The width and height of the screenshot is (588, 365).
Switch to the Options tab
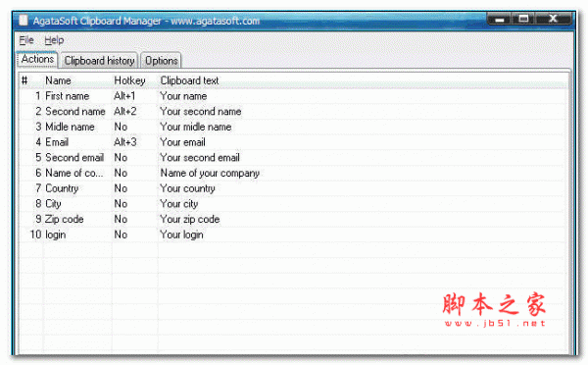[x=162, y=61]
